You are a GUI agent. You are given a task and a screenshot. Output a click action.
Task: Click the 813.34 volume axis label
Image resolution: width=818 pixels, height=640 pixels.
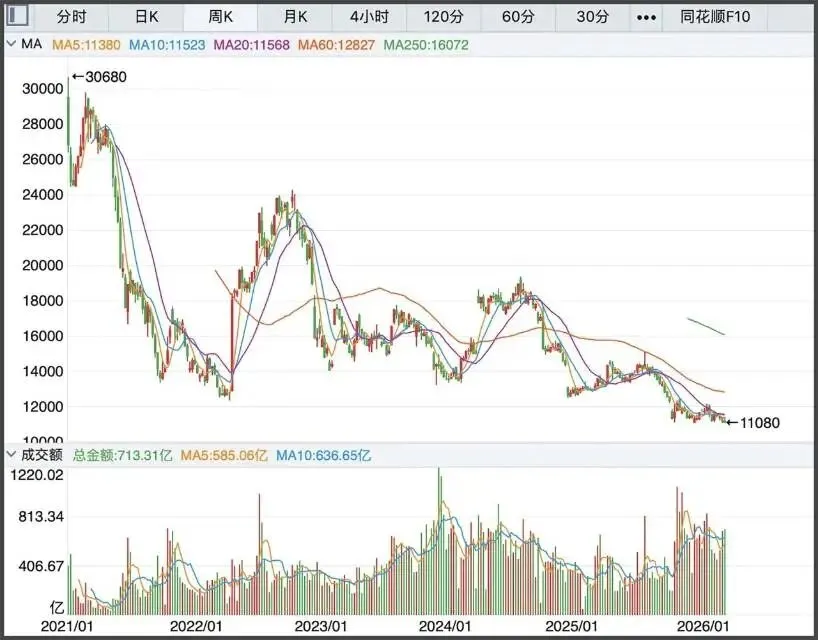pyautogui.click(x=41, y=517)
